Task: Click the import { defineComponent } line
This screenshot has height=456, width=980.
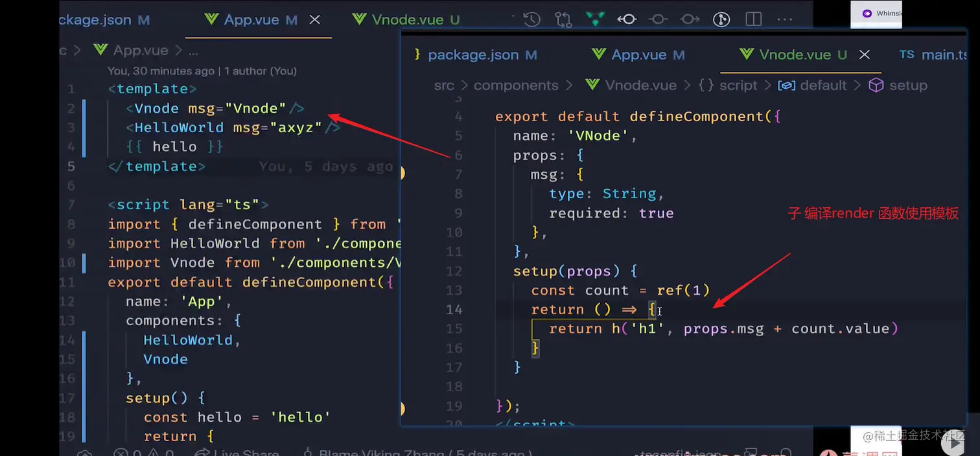Action: (x=255, y=224)
